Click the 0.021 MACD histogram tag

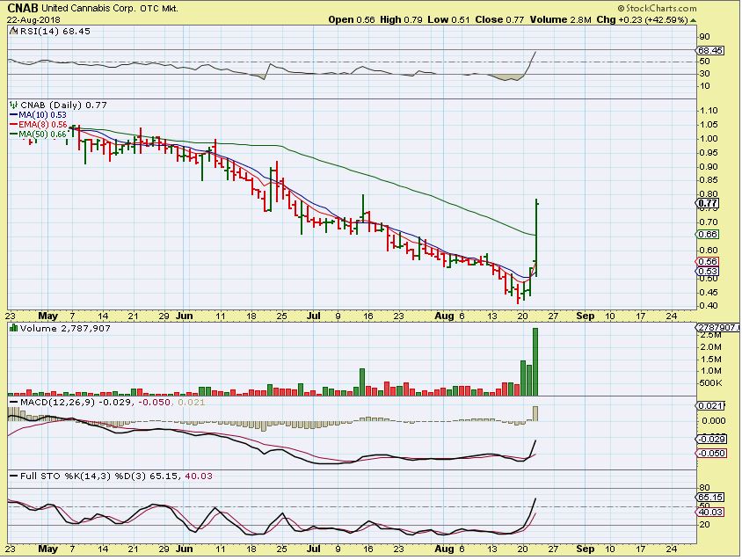(x=709, y=406)
